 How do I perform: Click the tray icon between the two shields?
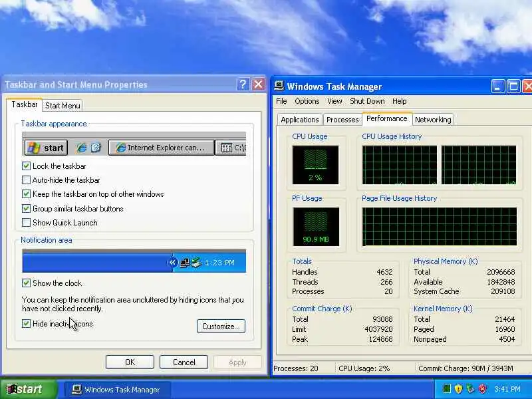(470, 389)
